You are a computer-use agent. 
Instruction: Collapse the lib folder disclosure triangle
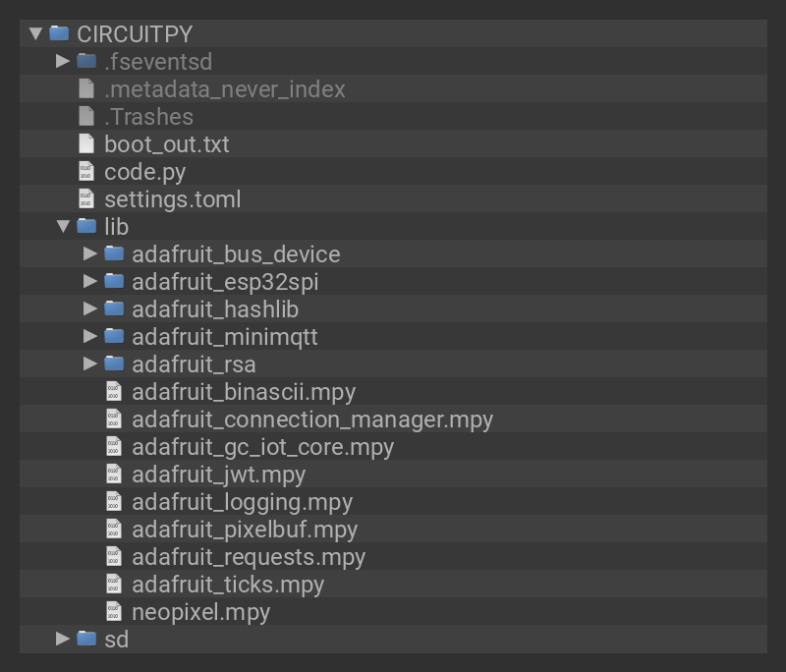pos(63,226)
